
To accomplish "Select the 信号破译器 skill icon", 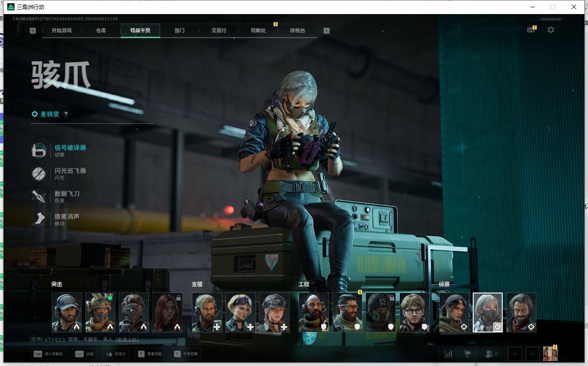I will point(39,151).
